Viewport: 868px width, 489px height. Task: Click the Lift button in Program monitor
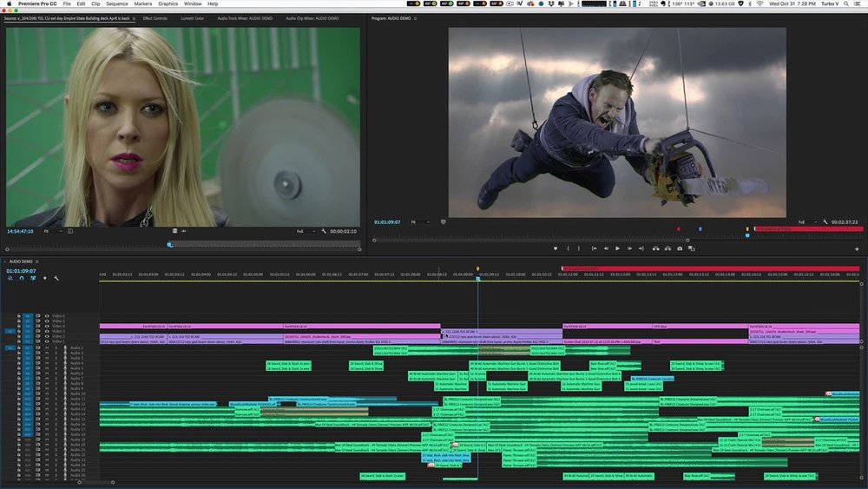656,248
